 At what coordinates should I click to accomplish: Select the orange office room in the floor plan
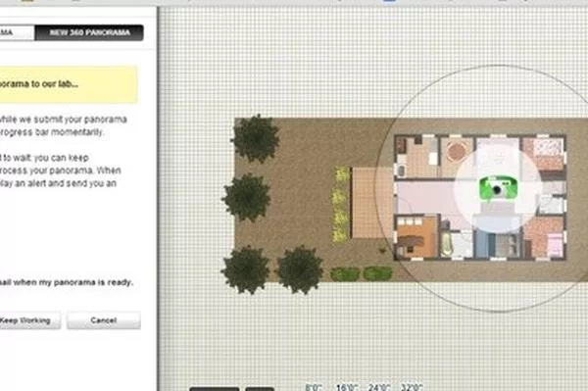point(417,236)
